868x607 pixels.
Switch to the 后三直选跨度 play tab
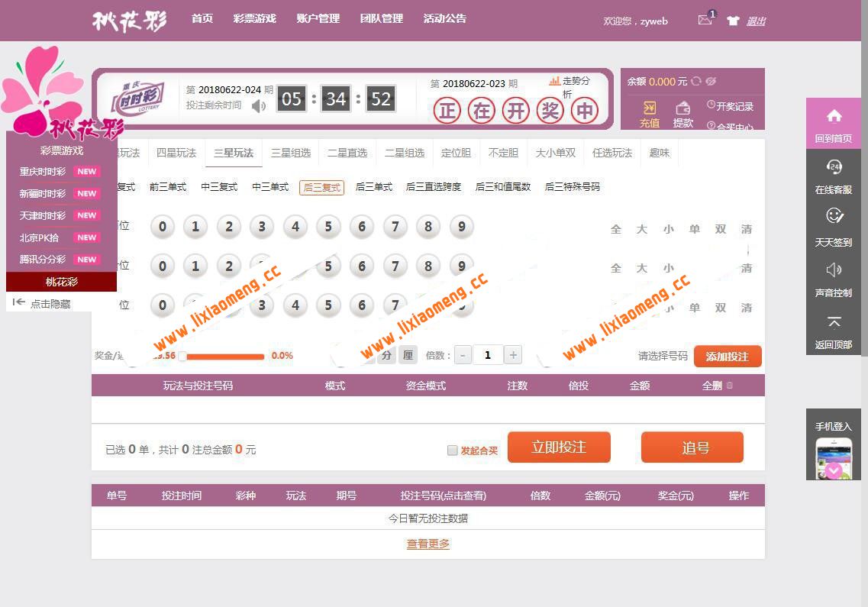(x=432, y=186)
